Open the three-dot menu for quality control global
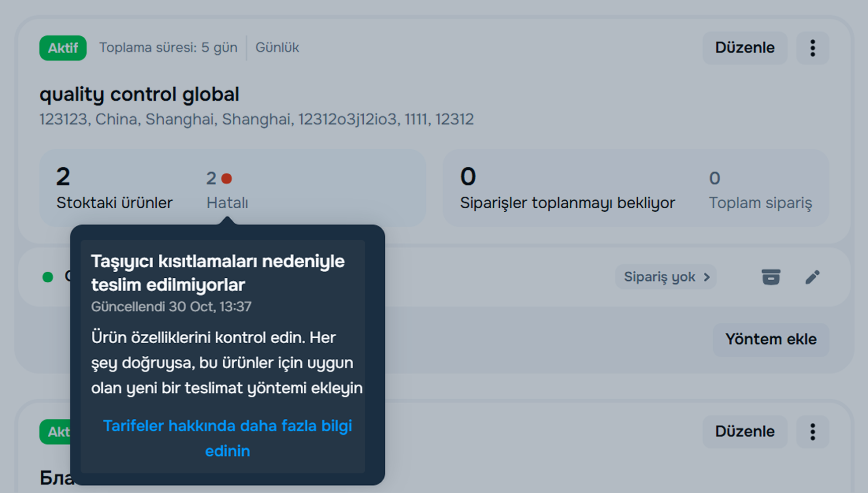This screenshot has height=493, width=868. [812, 48]
